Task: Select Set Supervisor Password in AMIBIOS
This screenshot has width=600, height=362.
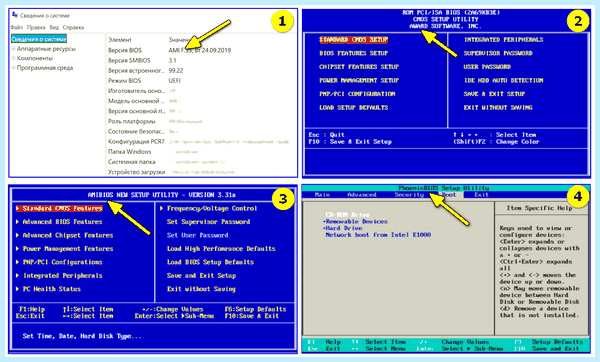Action: pos(209,222)
